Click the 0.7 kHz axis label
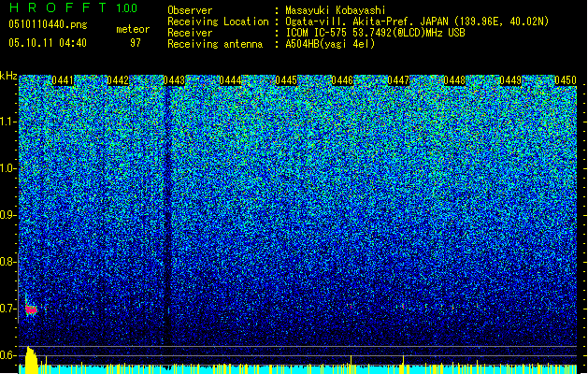The height and width of the screenshot is (374, 588). pyautogui.click(x=8, y=309)
